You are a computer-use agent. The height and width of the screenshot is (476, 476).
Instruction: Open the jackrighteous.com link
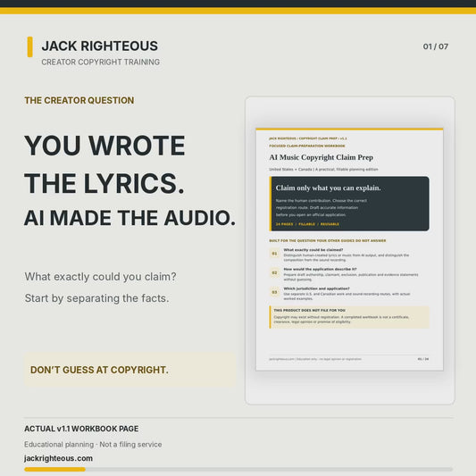tap(59, 458)
